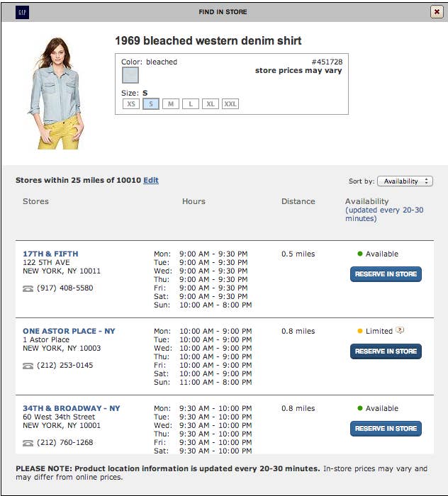Select size M
This screenshot has width=448, height=496.
170,104
